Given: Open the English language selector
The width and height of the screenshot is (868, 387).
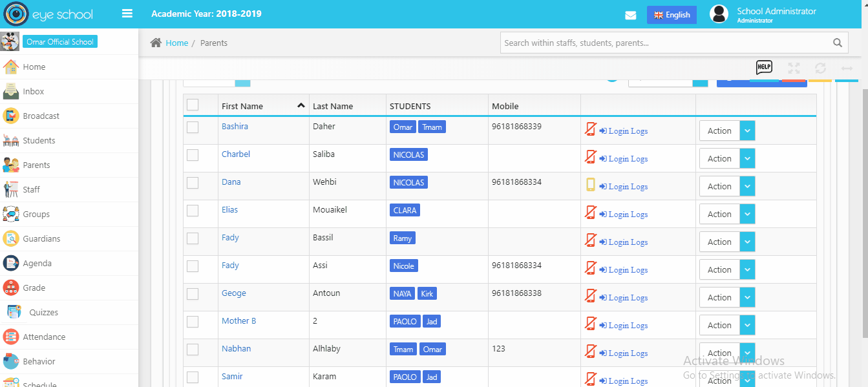Looking at the screenshot, I should (672, 15).
